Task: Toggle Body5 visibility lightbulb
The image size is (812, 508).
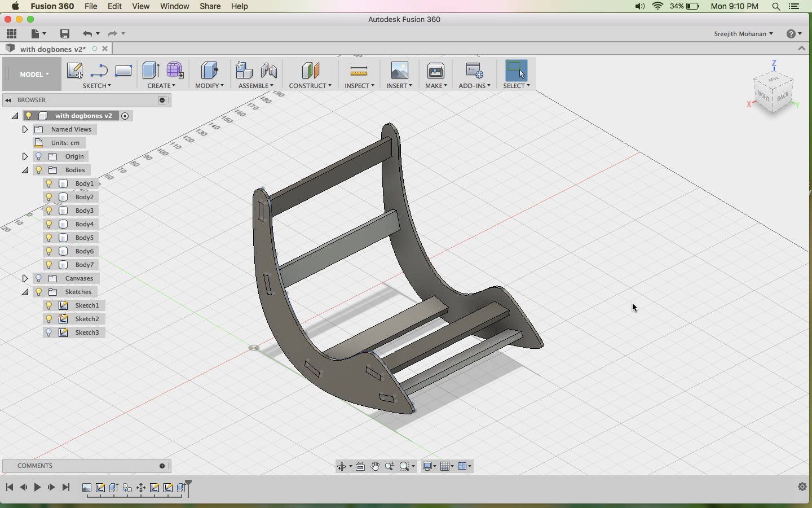Action: point(49,238)
